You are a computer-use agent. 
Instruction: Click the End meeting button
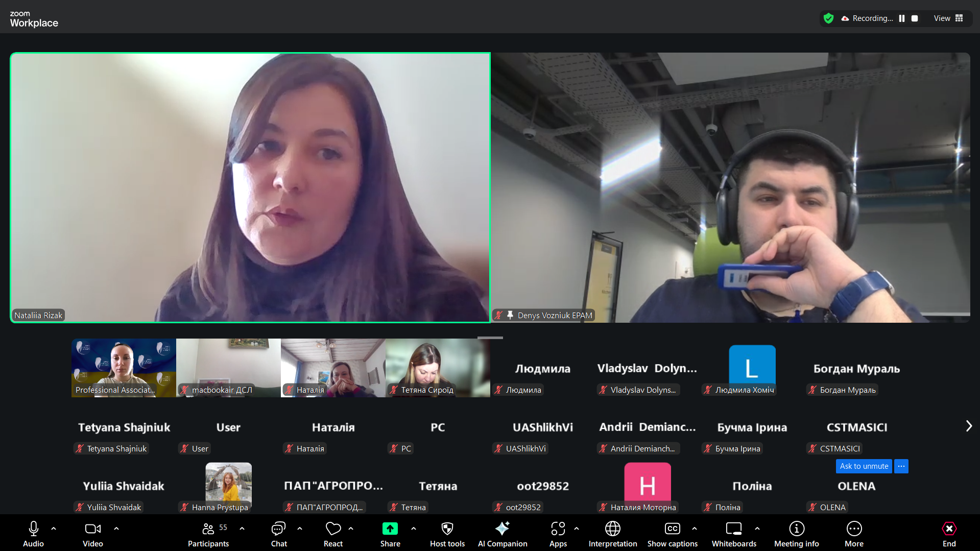[949, 534]
